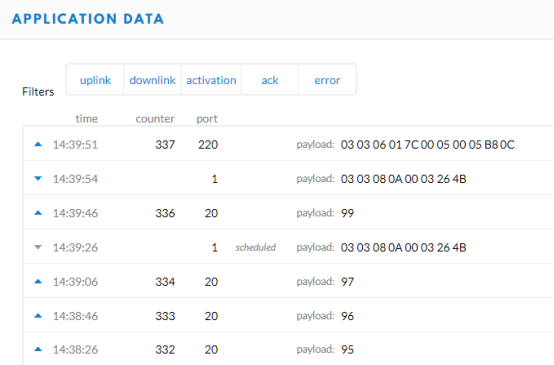Click port value 1 in 14:39:54 row

214,179
